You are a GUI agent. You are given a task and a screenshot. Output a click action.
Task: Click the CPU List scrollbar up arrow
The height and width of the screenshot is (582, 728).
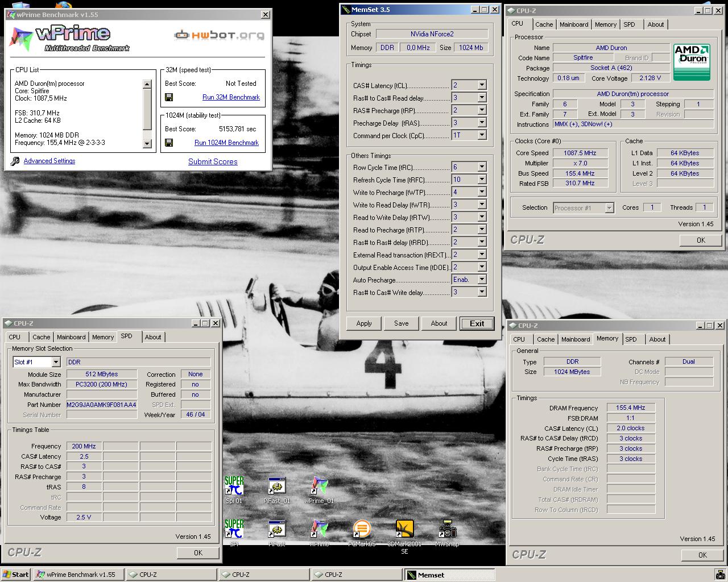pyautogui.click(x=147, y=84)
